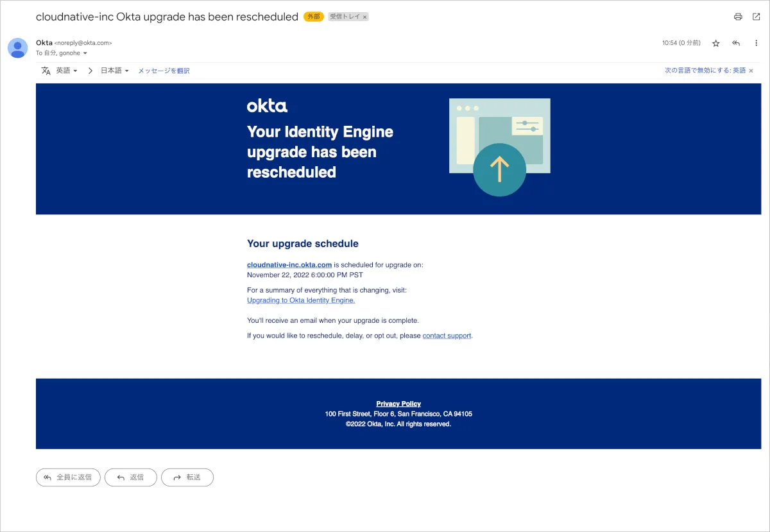Open Upgrading to Okta Identity Engine link
Viewport: 770px width, 532px height.
point(301,300)
